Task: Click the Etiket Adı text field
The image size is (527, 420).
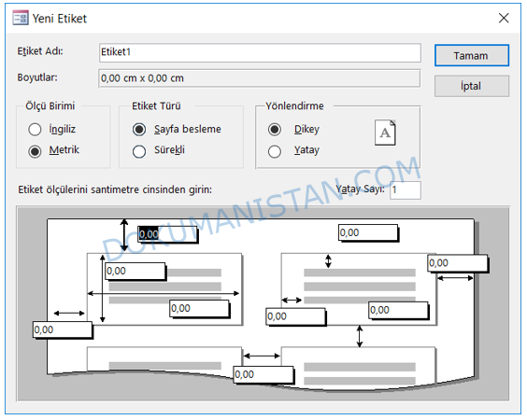Action: 260,52
